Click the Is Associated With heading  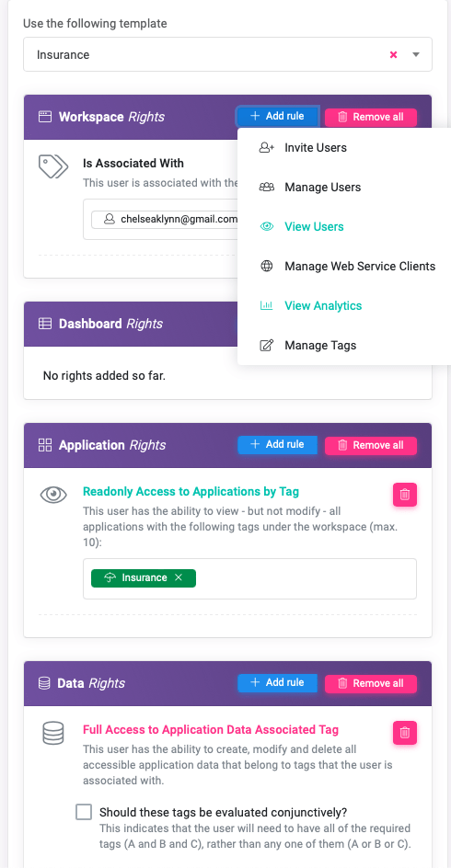[x=133, y=164]
